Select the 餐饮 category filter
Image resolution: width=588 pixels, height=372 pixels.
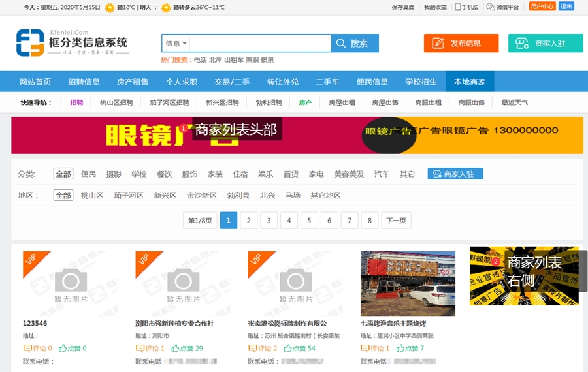point(164,174)
